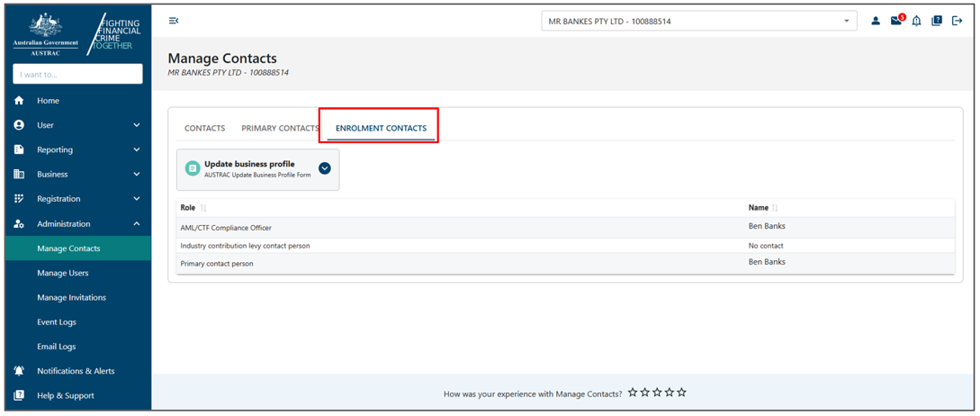The height and width of the screenshot is (416, 980).
Task: Open the user profile icon in the header
Action: coord(876,21)
